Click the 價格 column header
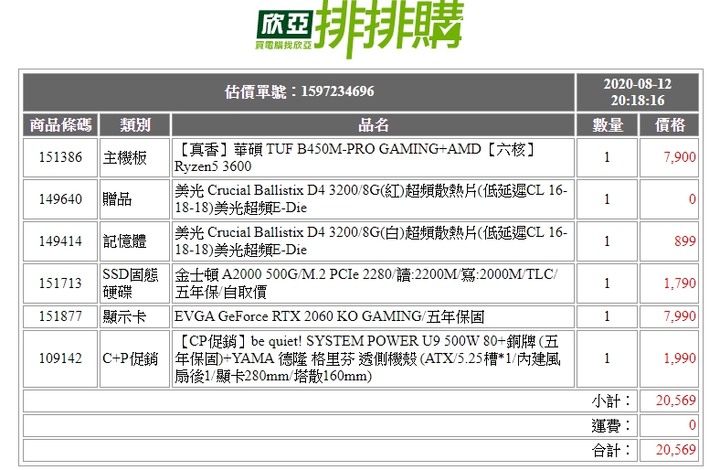 669,125
